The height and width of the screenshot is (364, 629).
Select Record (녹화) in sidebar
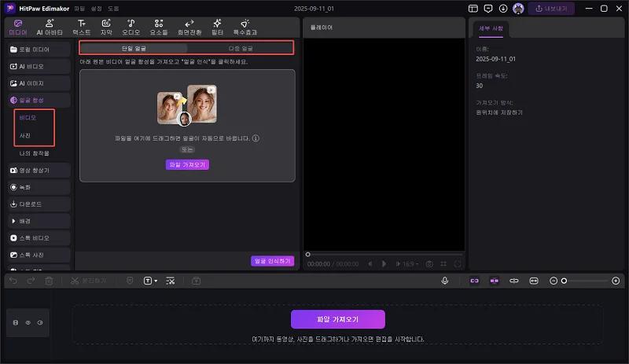click(x=39, y=187)
